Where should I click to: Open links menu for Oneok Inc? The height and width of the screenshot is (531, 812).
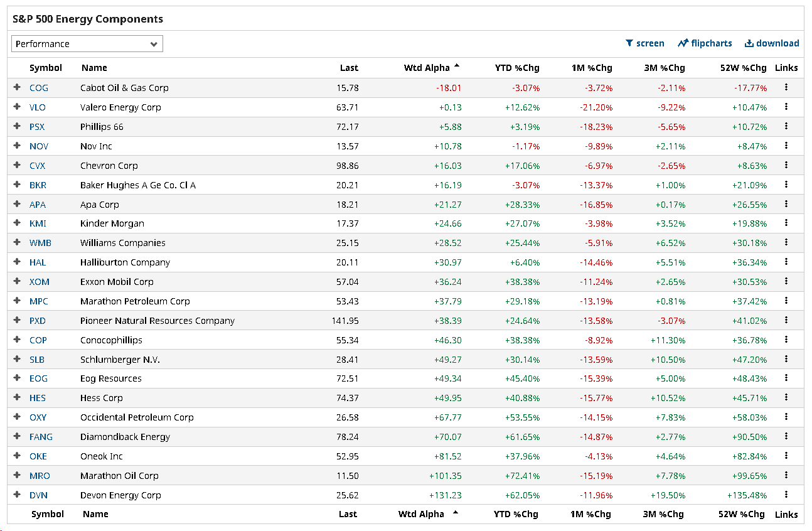click(786, 456)
